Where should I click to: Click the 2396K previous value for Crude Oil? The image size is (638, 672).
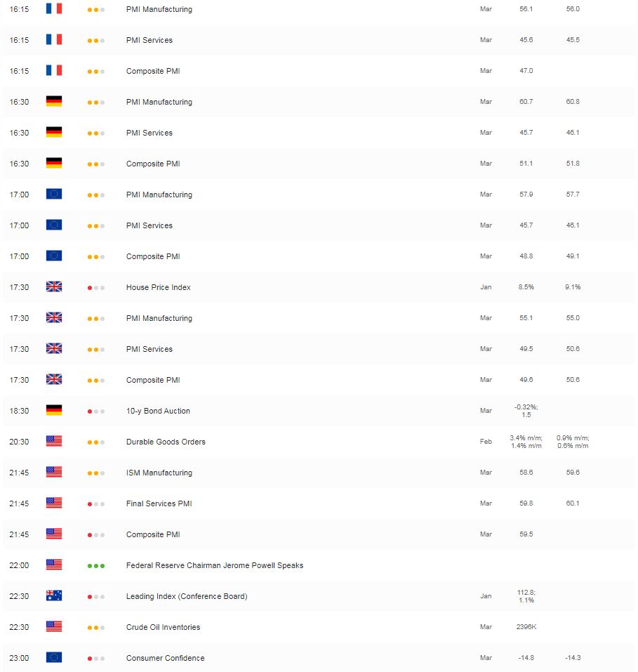click(x=526, y=626)
